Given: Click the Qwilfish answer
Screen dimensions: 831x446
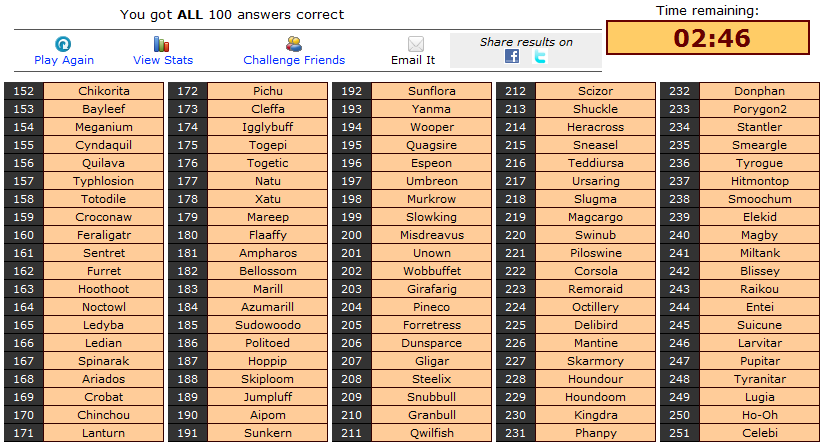Looking at the screenshot, I should 431,433.
